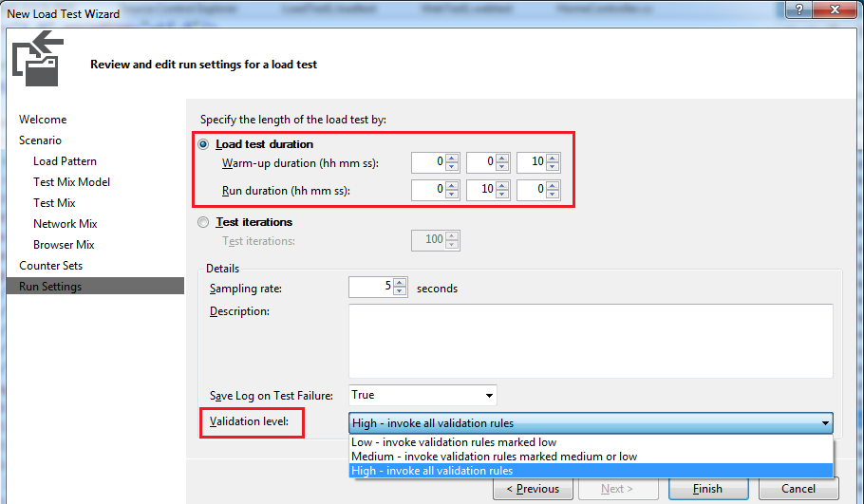The width and height of the screenshot is (864, 504).
Task: Decrease the sampling rate value
Action: pyautogui.click(x=400, y=291)
